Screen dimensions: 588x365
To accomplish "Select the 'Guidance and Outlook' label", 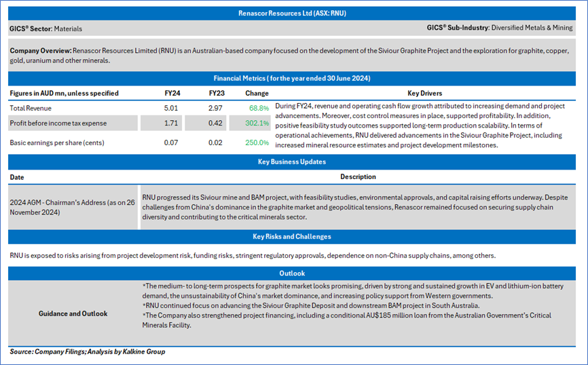I will click(73, 313).
